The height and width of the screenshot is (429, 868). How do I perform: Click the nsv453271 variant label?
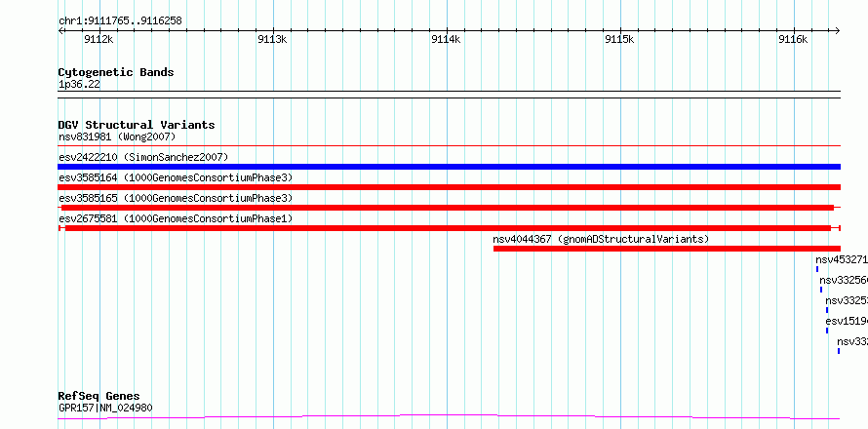(x=842, y=259)
